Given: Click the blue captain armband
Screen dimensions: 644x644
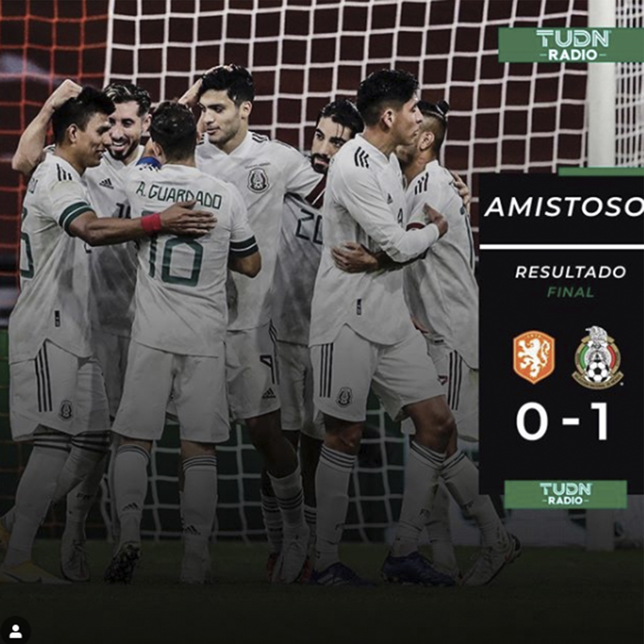Looking at the screenshot, I should [x=149, y=162].
